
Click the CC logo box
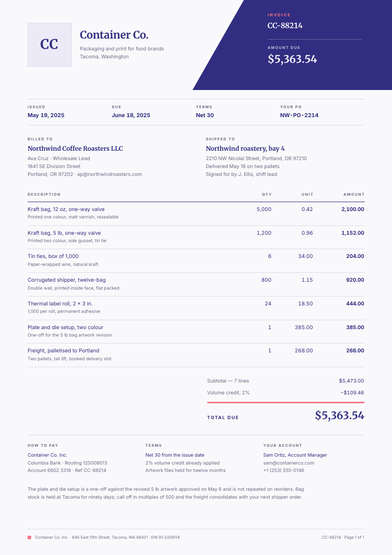point(49,44)
